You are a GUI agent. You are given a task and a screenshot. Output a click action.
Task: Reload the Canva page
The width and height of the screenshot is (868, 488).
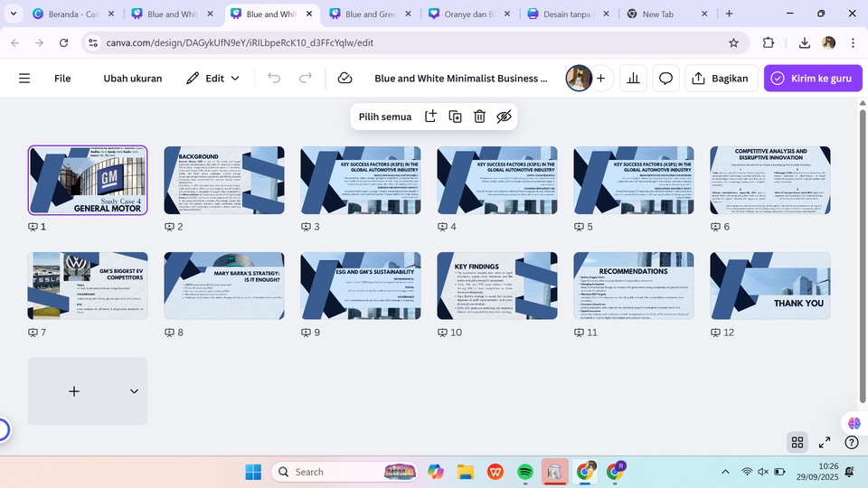(x=63, y=42)
